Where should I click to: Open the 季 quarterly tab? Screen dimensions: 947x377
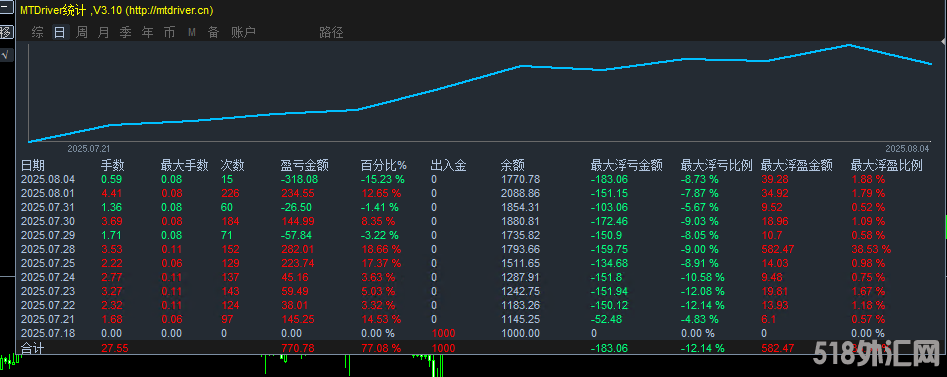126,33
